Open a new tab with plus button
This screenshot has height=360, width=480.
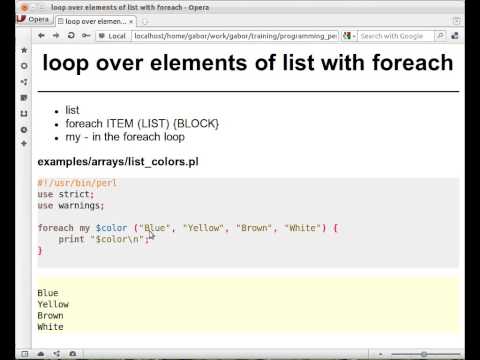pyautogui.click(x=145, y=22)
